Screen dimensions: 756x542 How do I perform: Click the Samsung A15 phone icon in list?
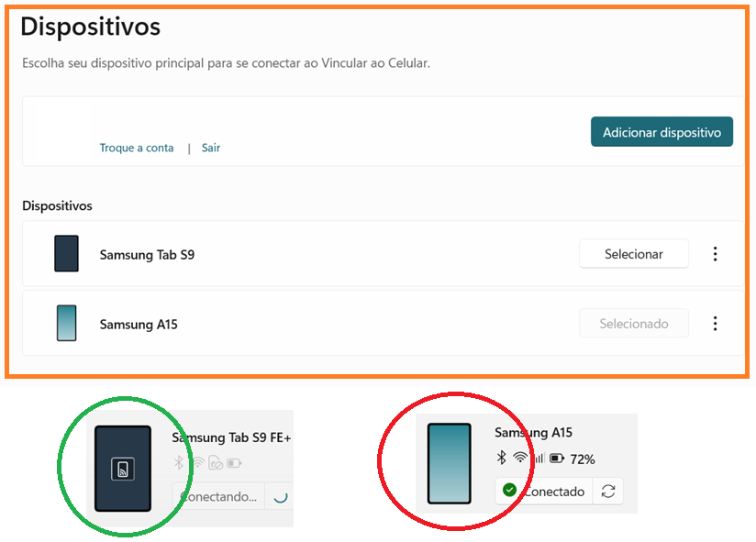tap(67, 323)
